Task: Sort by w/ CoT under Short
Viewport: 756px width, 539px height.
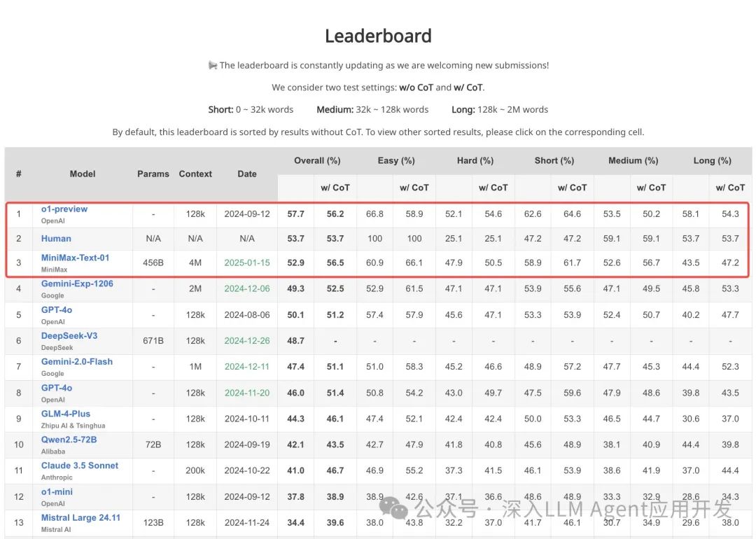Action: (x=573, y=188)
